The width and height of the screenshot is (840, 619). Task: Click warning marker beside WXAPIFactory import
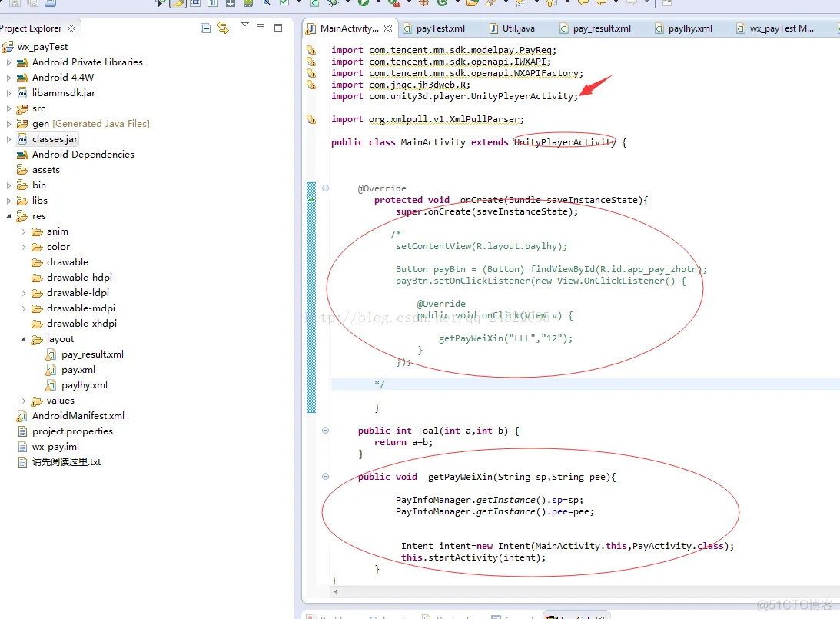310,73
